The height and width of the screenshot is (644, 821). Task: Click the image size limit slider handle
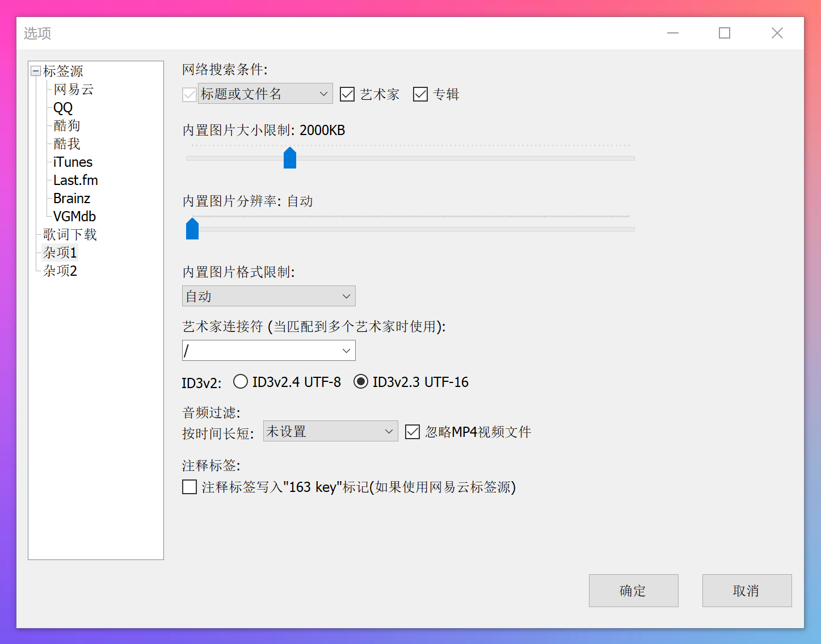pos(290,158)
